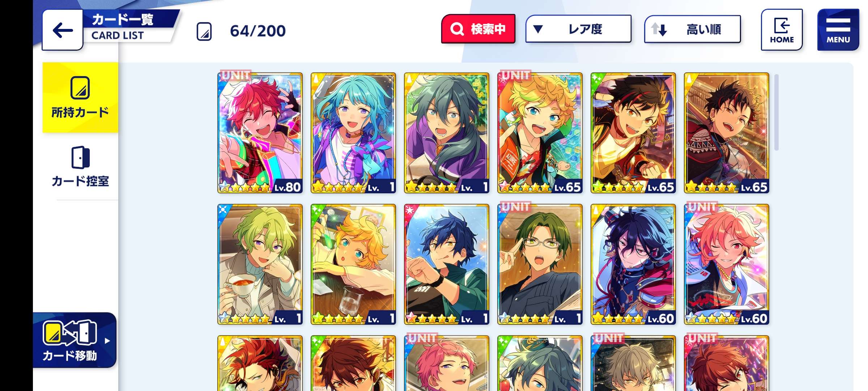Toggle the 高い順 sort order
This screenshot has width=868, height=391.
[x=692, y=29]
